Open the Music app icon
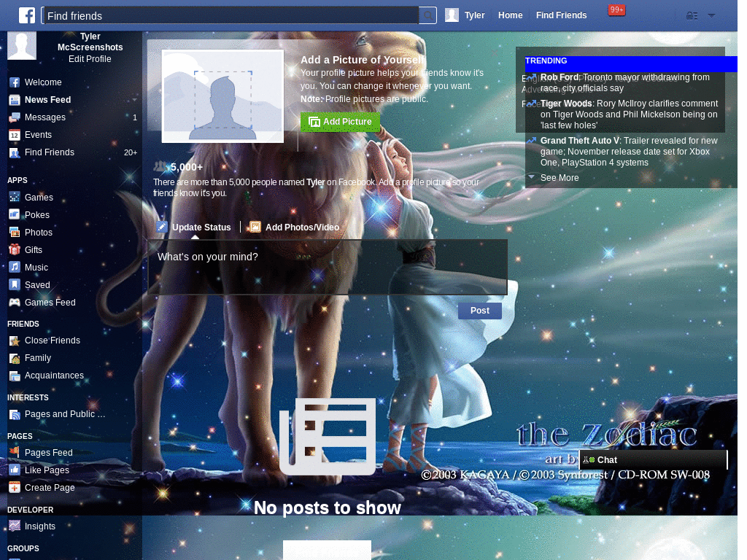 (x=15, y=267)
